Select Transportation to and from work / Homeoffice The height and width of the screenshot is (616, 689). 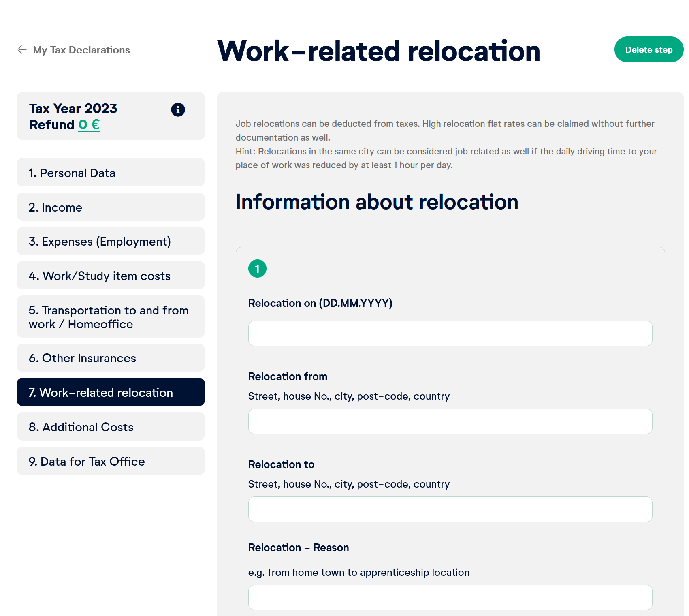point(110,317)
